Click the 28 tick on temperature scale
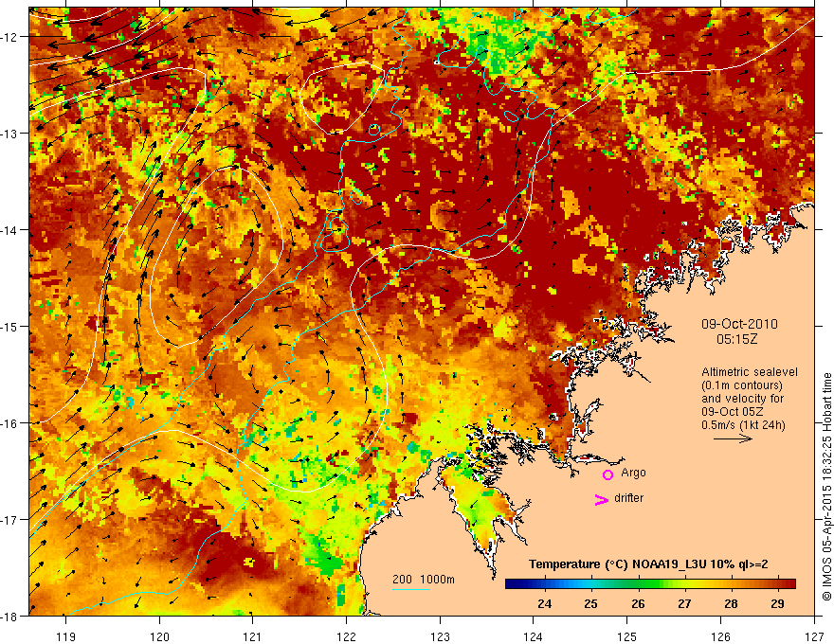The image size is (834, 644). tap(731, 603)
